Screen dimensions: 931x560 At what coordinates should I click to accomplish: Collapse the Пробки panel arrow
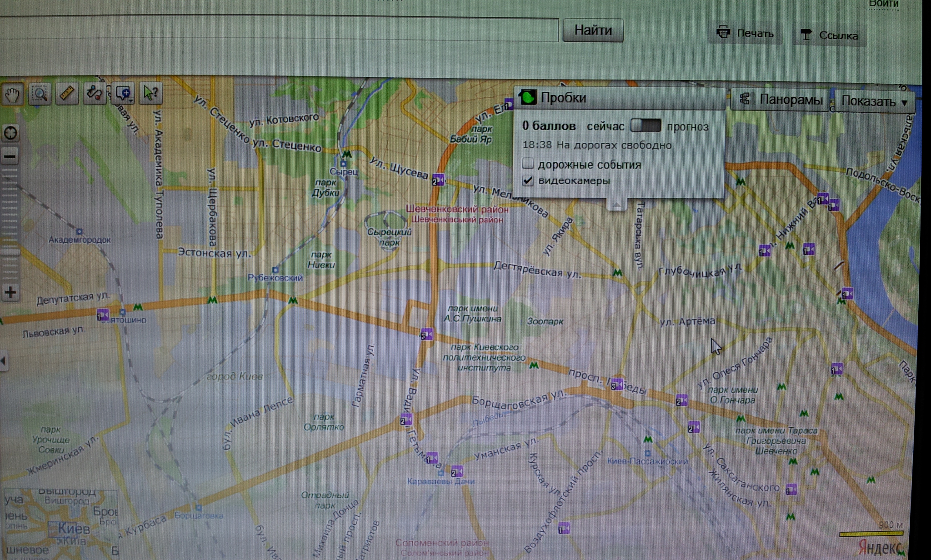[616, 205]
